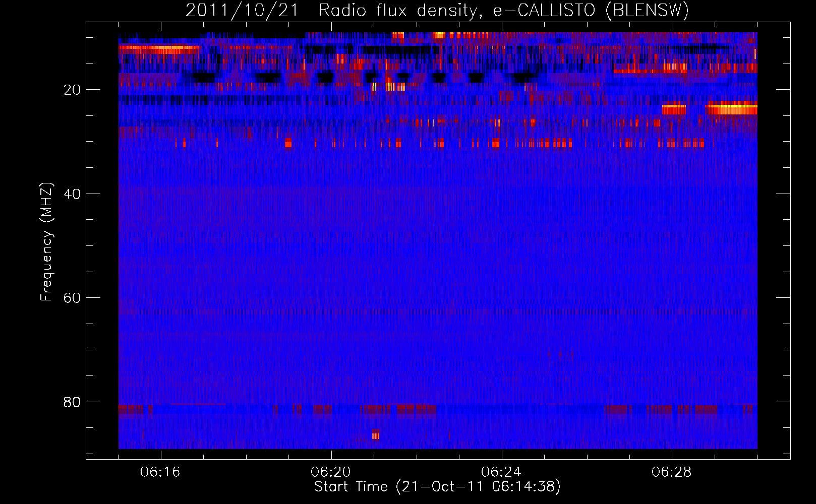Click the "80" frequency tick label

click(x=72, y=402)
